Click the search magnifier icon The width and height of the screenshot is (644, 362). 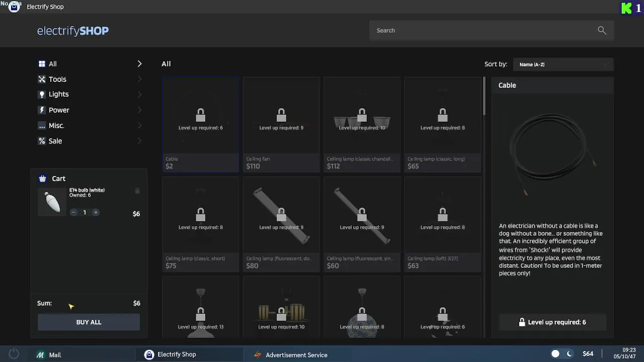602,30
